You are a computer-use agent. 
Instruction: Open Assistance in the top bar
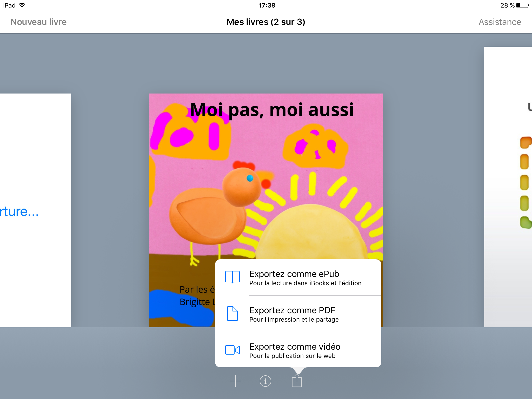coord(500,22)
